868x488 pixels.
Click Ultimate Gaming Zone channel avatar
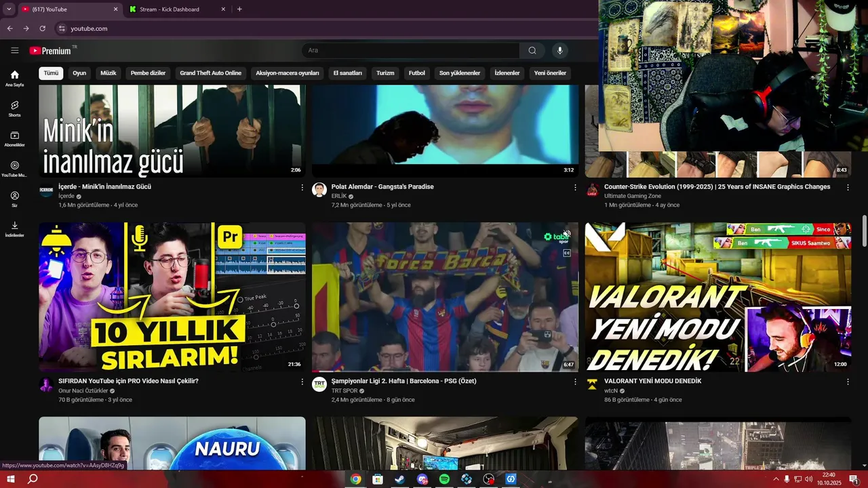(592, 190)
